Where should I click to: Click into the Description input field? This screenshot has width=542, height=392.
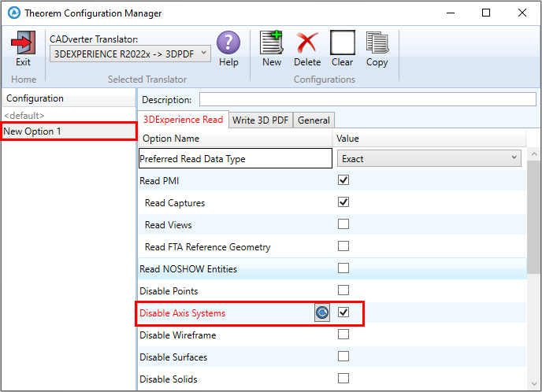click(368, 99)
